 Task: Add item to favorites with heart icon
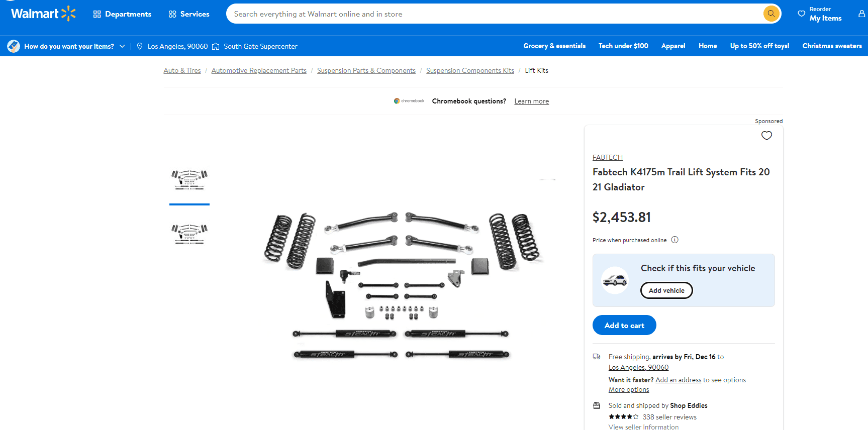(x=766, y=136)
